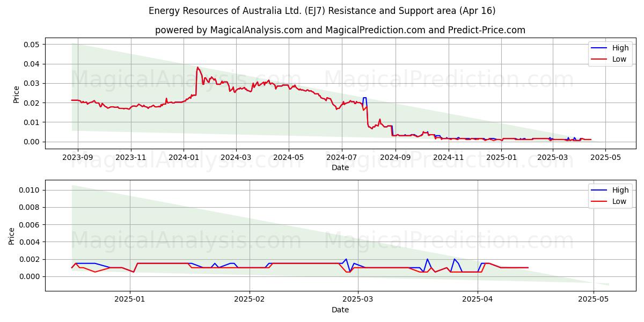Click the price spike peak near 2024-01
Image resolution: width=644 pixels, height=322 pixels.
(x=197, y=68)
